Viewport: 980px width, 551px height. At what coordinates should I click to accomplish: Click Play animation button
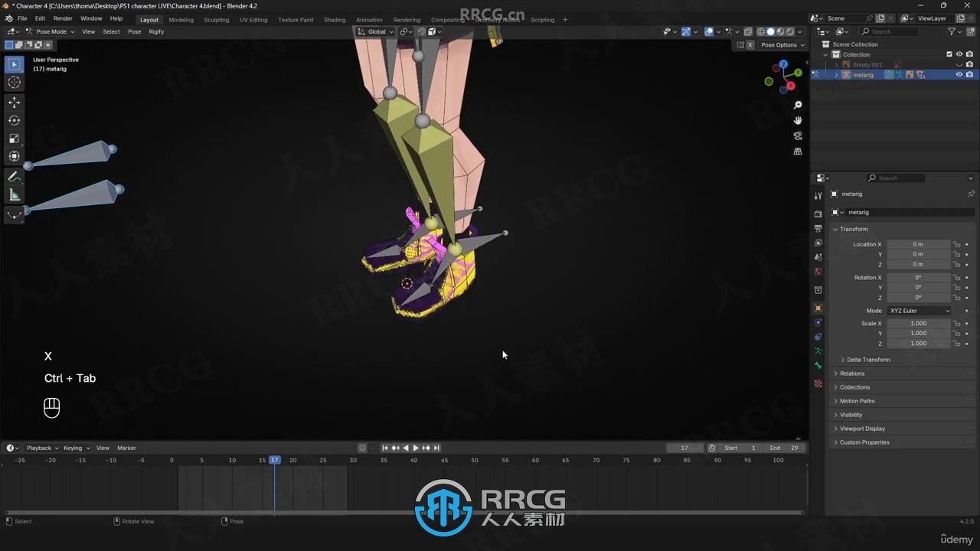416,448
